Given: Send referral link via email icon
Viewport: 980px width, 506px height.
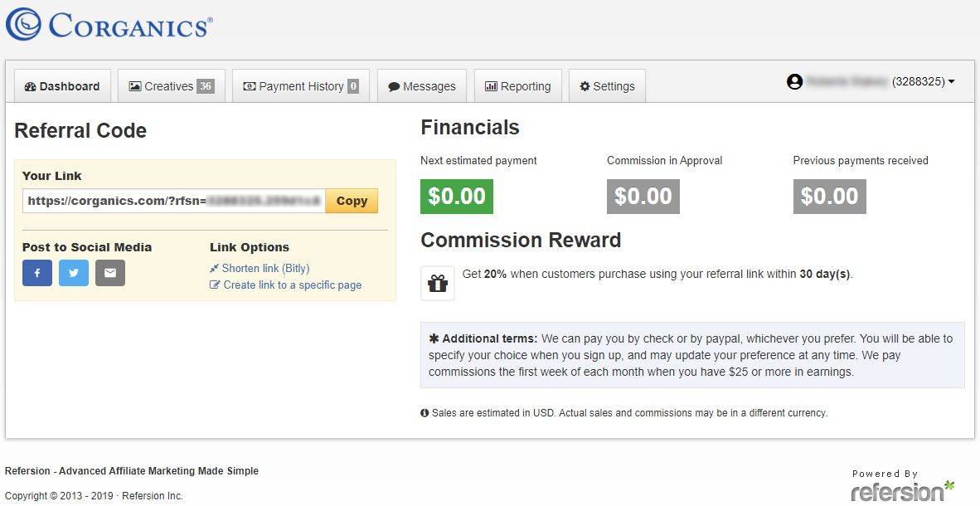Looking at the screenshot, I should click(110, 274).
